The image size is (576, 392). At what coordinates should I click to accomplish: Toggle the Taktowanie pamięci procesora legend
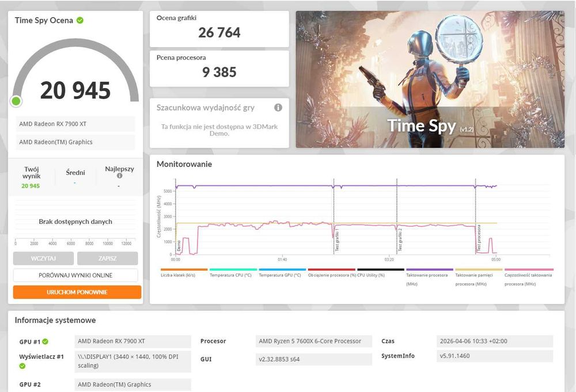[x=479, y=277]
